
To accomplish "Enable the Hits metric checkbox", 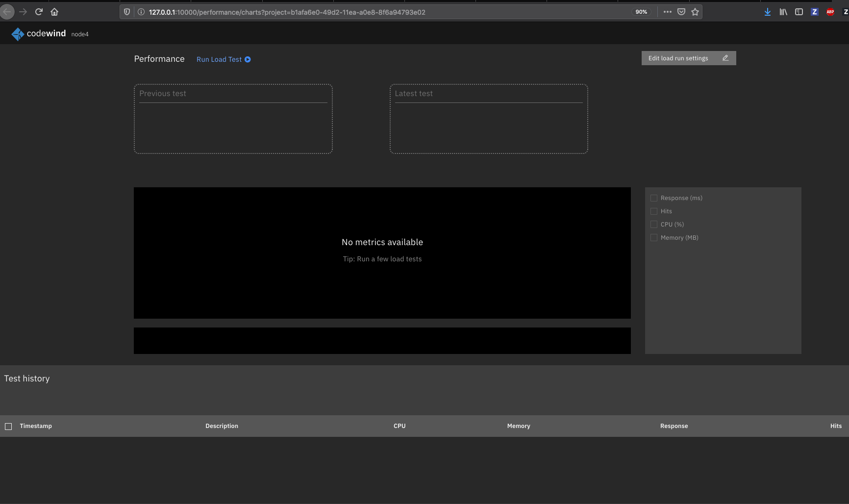I will 654,211.
